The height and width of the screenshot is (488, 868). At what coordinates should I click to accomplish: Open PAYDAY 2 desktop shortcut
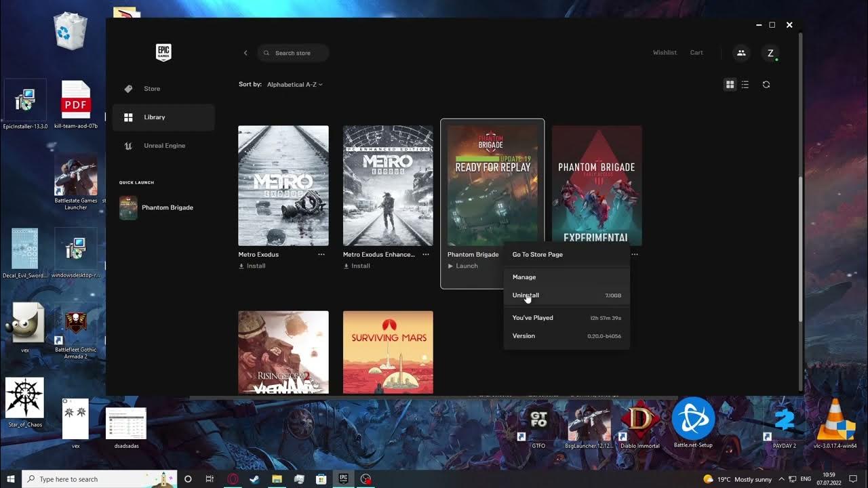click(x=784, y=427)
